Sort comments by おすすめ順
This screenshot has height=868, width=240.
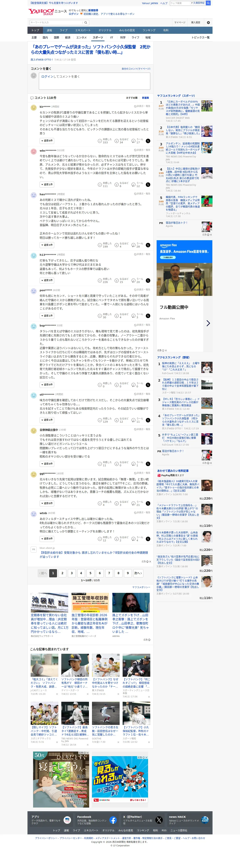[132, 98]
